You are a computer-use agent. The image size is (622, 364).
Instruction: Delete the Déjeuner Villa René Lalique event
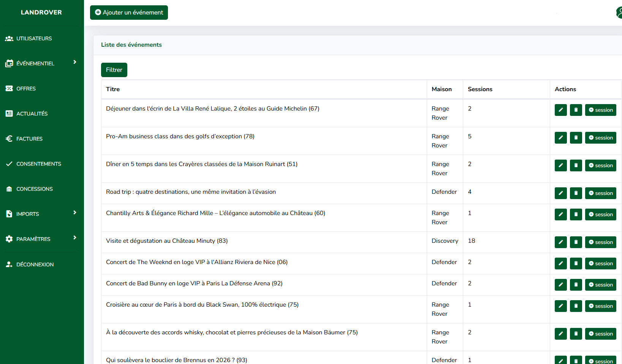576,110
